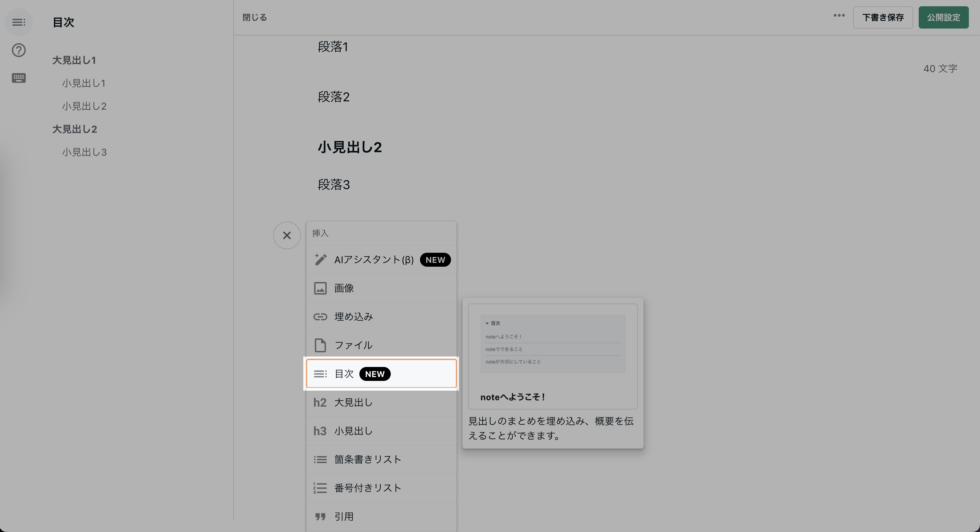Click 閉じる to close sidebar
This screenshot has height=532, width=980.
coord(255,17)
